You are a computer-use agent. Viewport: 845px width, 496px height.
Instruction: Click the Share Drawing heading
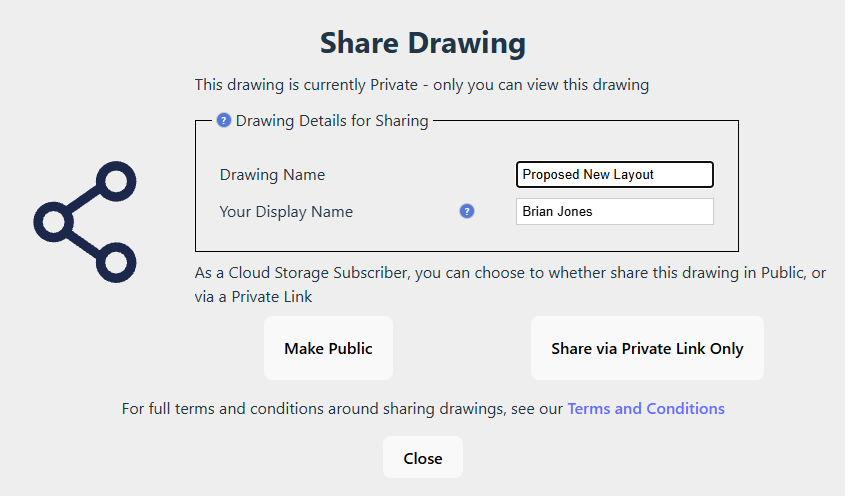tap(423, 44)
